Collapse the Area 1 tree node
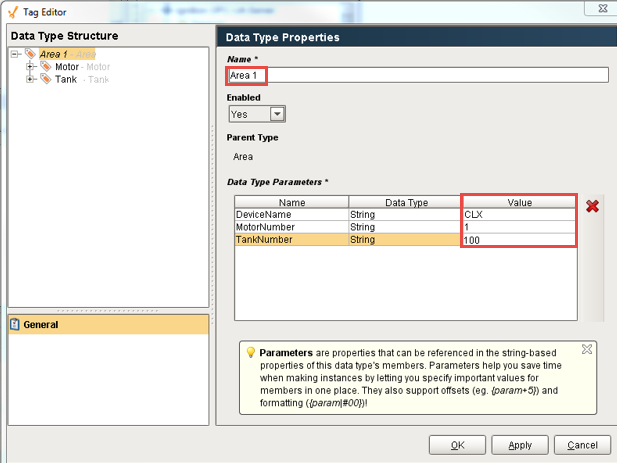This screenshot has width=617, height=463. click(x=16, y=54)
